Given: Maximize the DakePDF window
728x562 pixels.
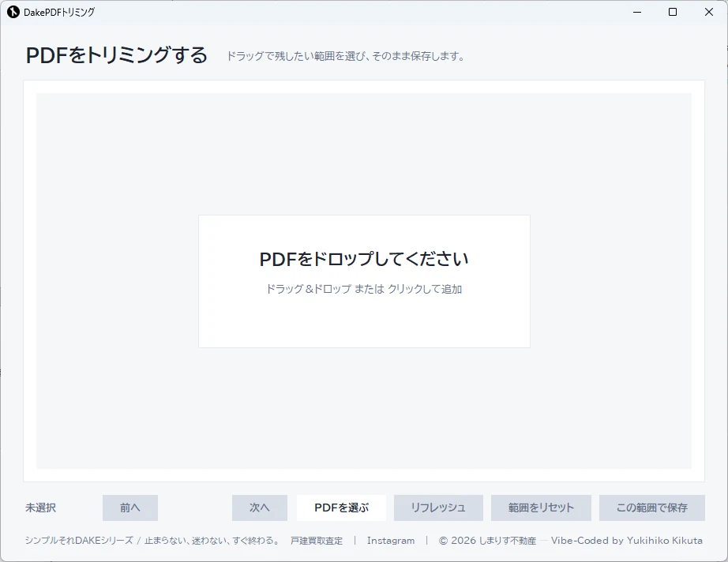Looking at the screenshot, I should [672, 12].
